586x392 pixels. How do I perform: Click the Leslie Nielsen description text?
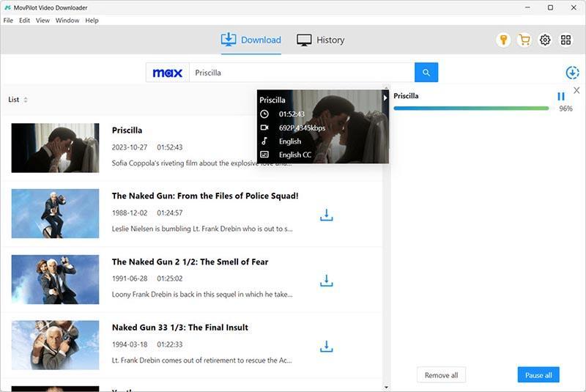202,229
